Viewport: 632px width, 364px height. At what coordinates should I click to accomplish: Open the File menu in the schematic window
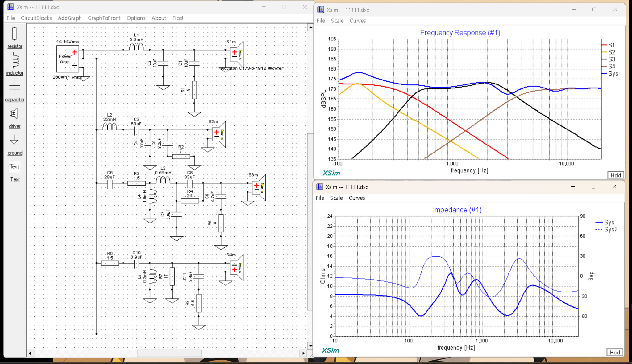(11, 18)
